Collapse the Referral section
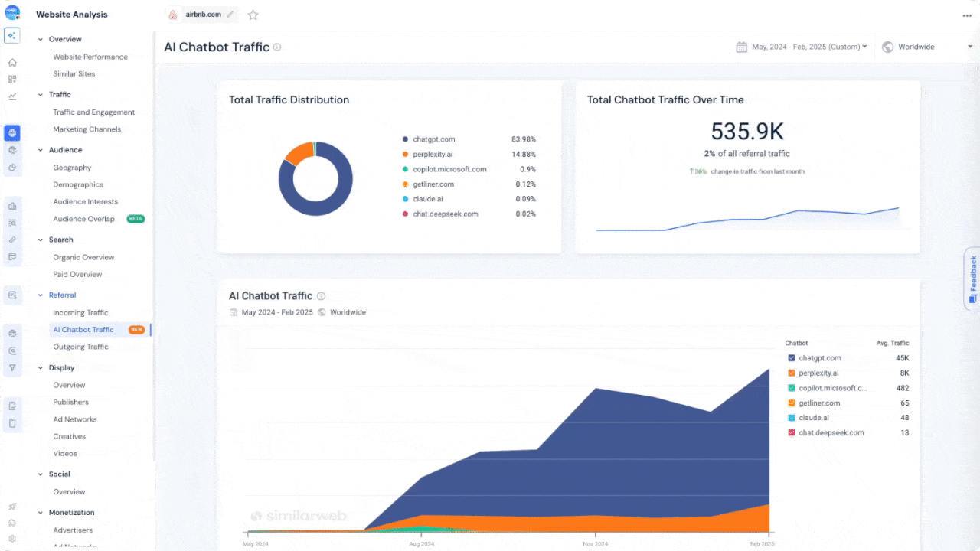This screenshot has height=551, width=980. pos(40,295)
